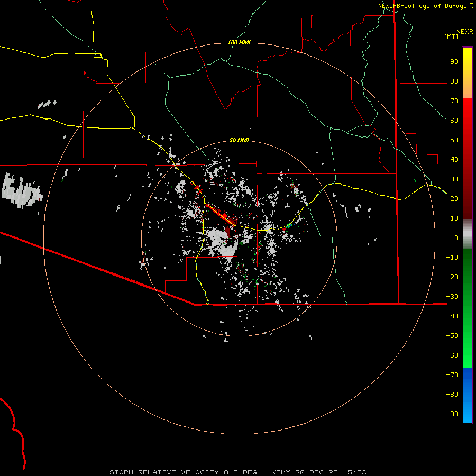Screen dimensions: 476x476
Task: Click the positive 40 scale label
Action: [454, 160]
